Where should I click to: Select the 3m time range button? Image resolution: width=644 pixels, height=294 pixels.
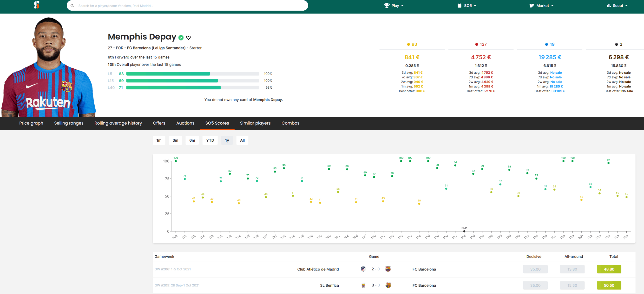click(x=175, y=140)
